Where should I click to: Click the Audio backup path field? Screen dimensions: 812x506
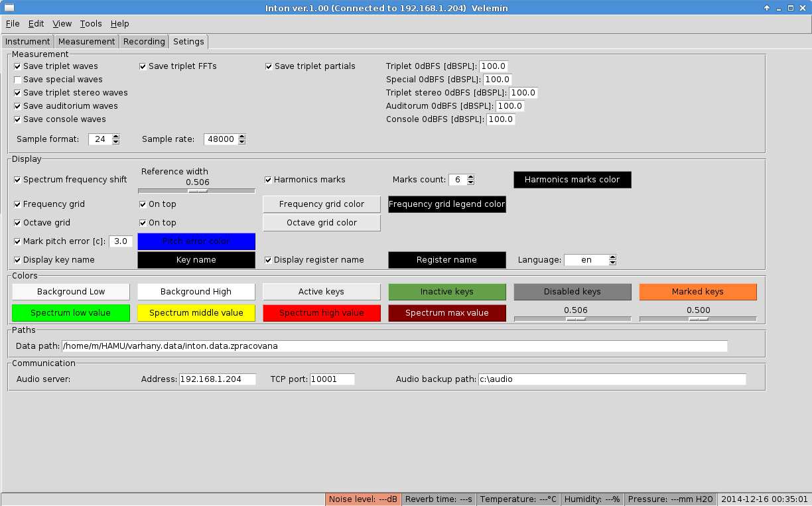[612, 379]
